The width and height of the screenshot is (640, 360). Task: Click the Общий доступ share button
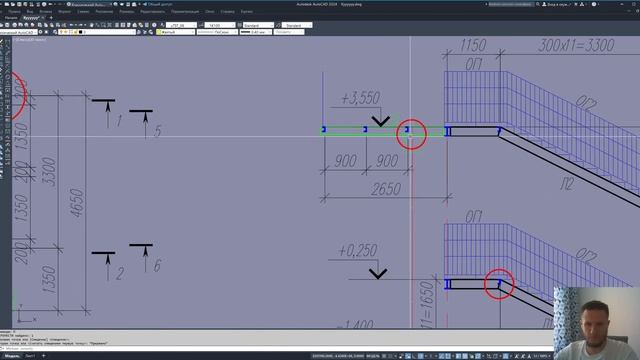(x=158, y=4)
